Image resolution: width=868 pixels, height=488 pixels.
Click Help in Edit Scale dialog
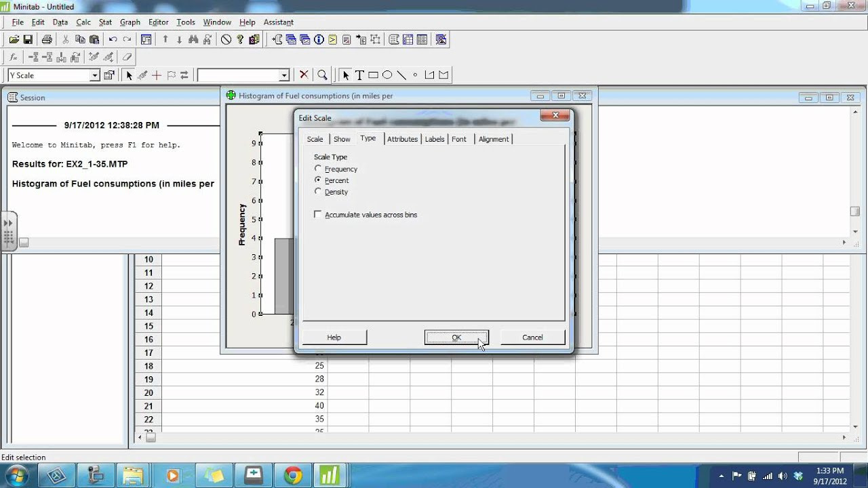(x=334, y=338)
